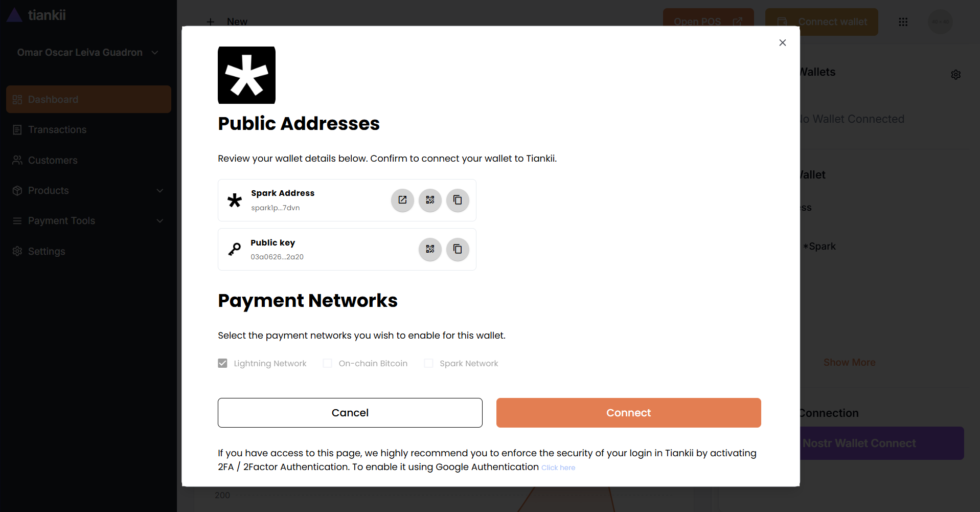Open Spark Address in external link
Screen dimensions: 980x512
tap(402, 200)
